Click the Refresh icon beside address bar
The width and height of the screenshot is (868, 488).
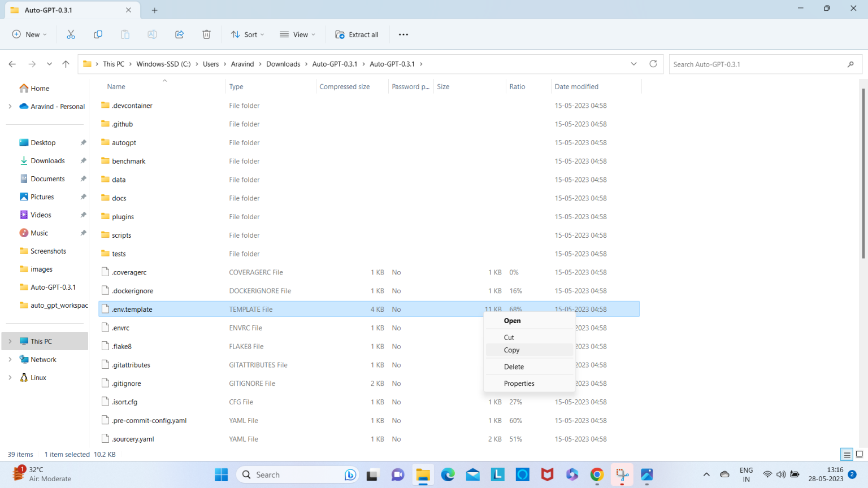pos(653,64)
